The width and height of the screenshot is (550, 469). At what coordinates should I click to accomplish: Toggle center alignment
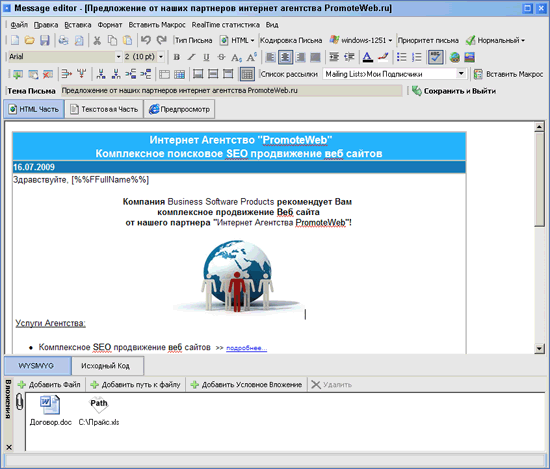click(285, 57)
